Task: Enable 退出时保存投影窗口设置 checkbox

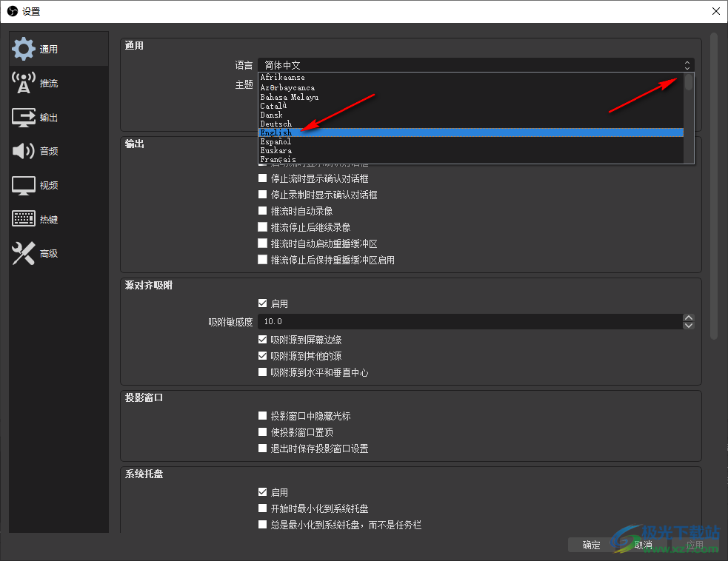Action: pyautogui.click(x=262, y=448)
